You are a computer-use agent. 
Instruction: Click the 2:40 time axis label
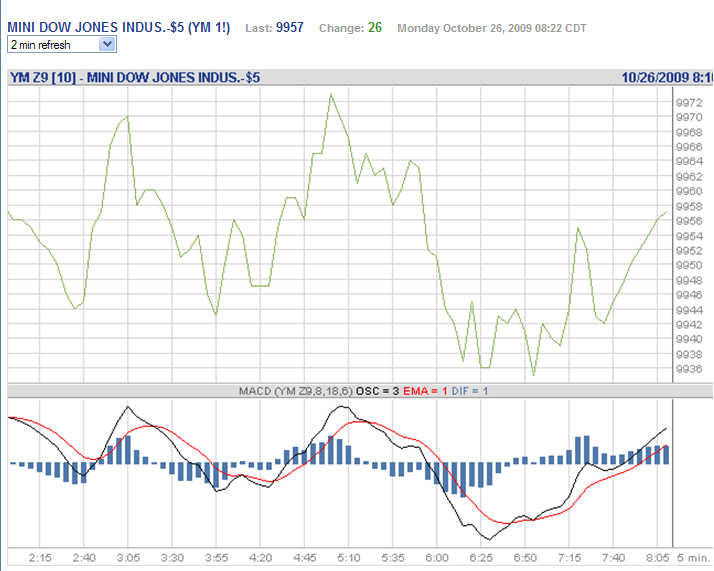click(x=84, y=558)
